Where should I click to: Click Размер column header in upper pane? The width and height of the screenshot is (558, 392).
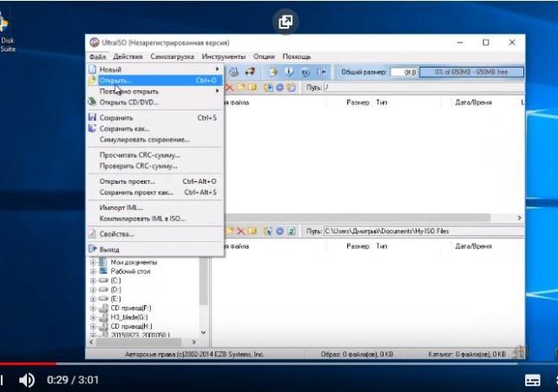tap(358, 102)
